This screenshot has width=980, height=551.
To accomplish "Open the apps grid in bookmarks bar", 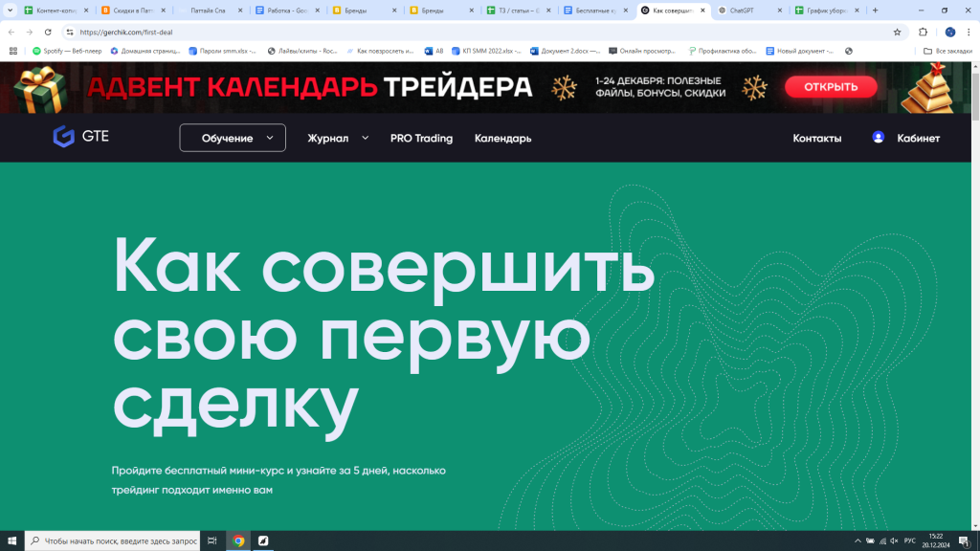I will (x=13, y=52).
